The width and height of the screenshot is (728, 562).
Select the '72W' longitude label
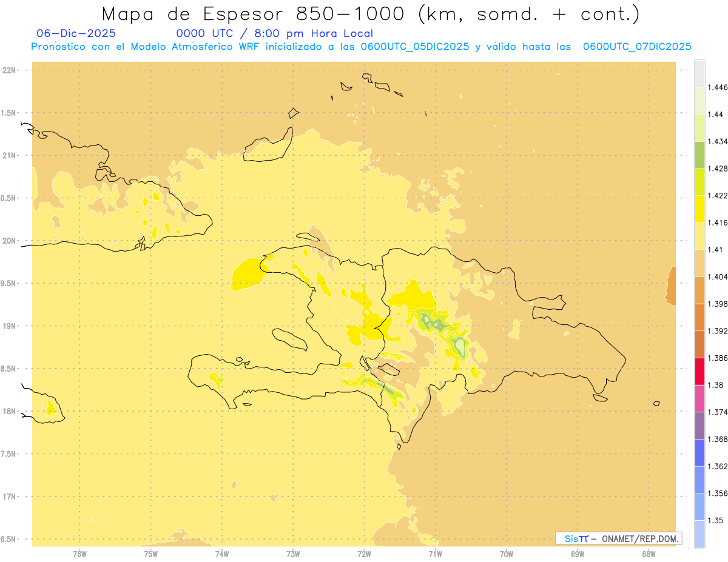[365, 554]
